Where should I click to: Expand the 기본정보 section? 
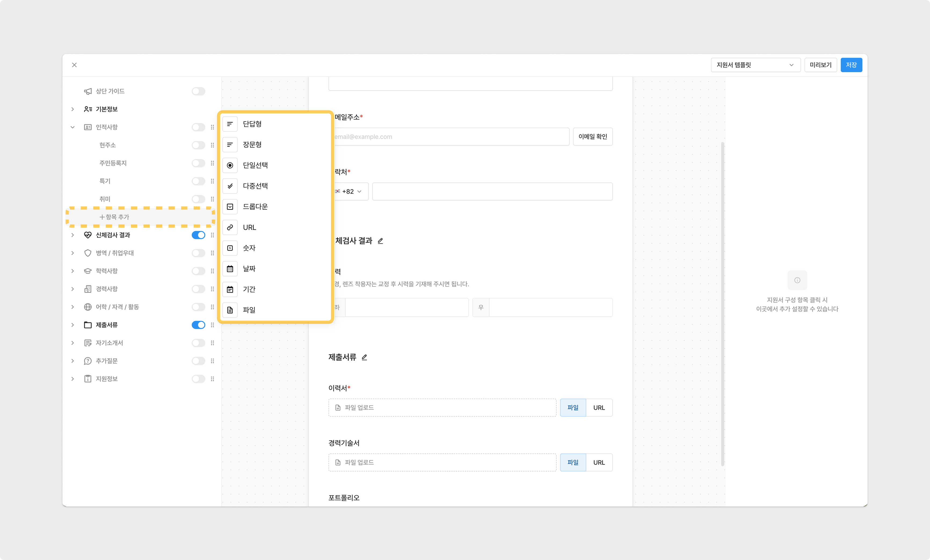click(x=72, y=109)
